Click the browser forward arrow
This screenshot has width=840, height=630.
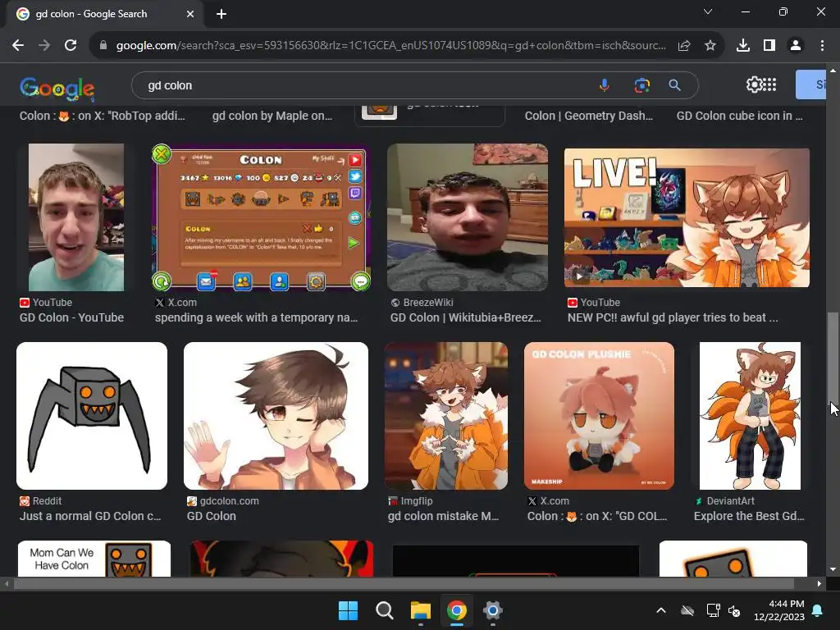[44, 46]
